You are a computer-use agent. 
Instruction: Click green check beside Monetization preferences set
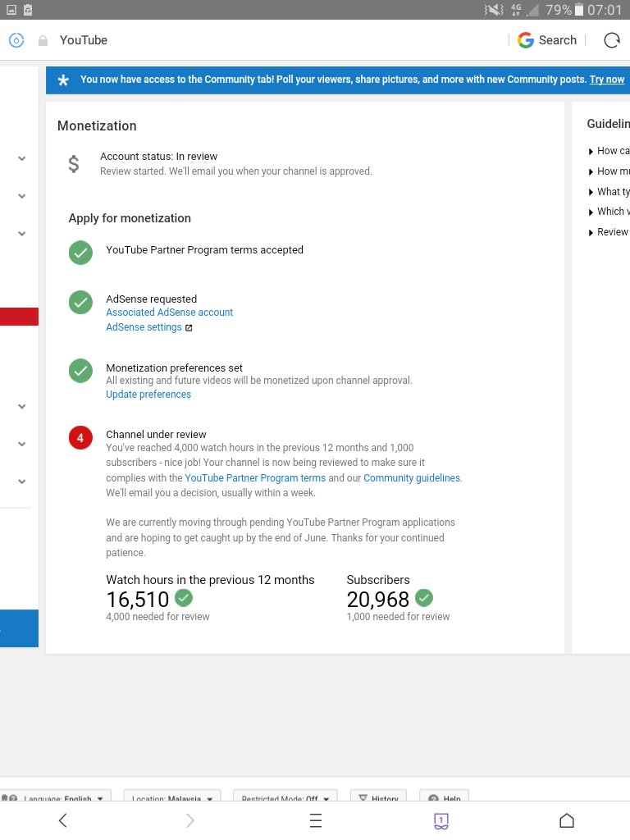[x=80, y=371]
